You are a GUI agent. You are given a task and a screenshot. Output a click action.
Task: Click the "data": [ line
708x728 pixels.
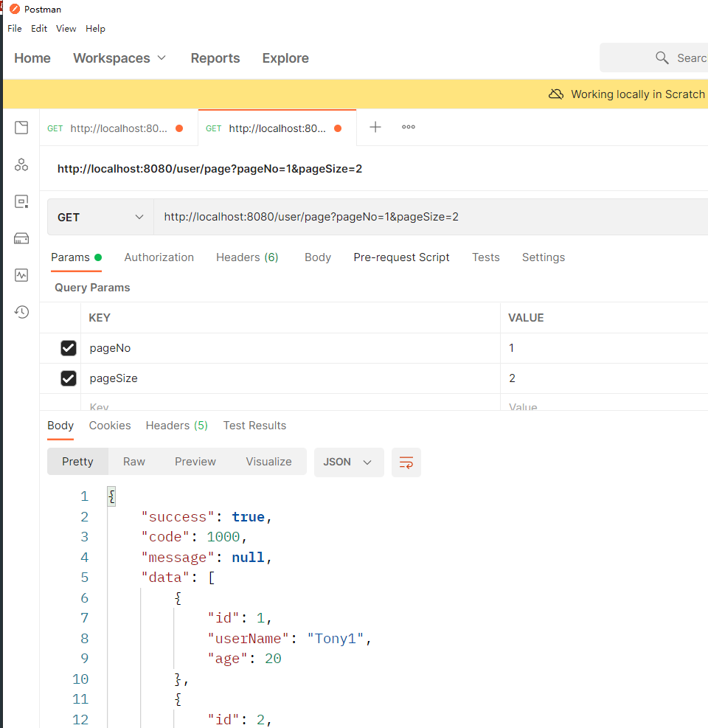[x=178, y=577]
